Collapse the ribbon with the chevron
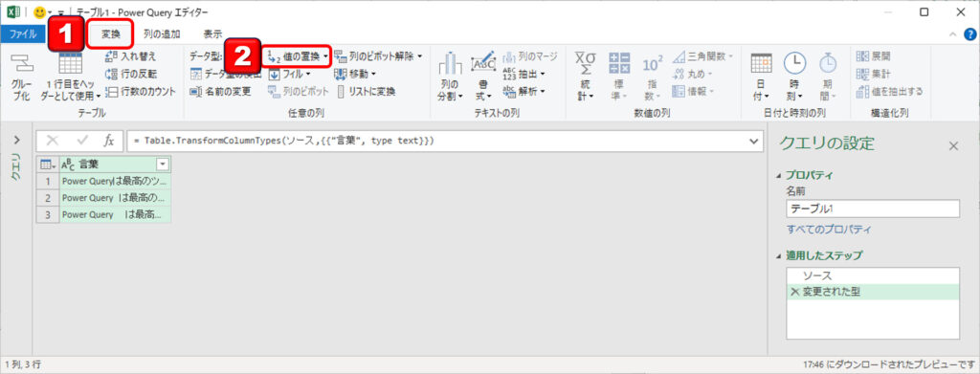Screen dimensions: 980x374 pos(953,34)
